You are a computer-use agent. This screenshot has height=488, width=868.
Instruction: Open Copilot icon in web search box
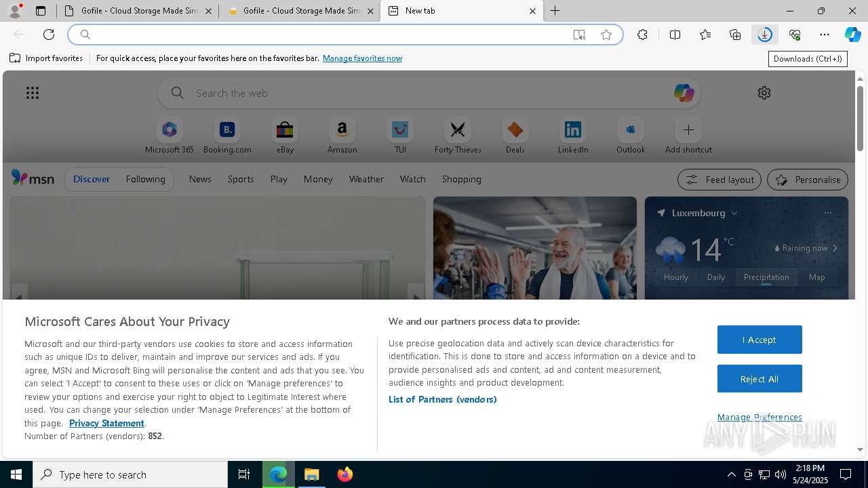coord(684,93)
